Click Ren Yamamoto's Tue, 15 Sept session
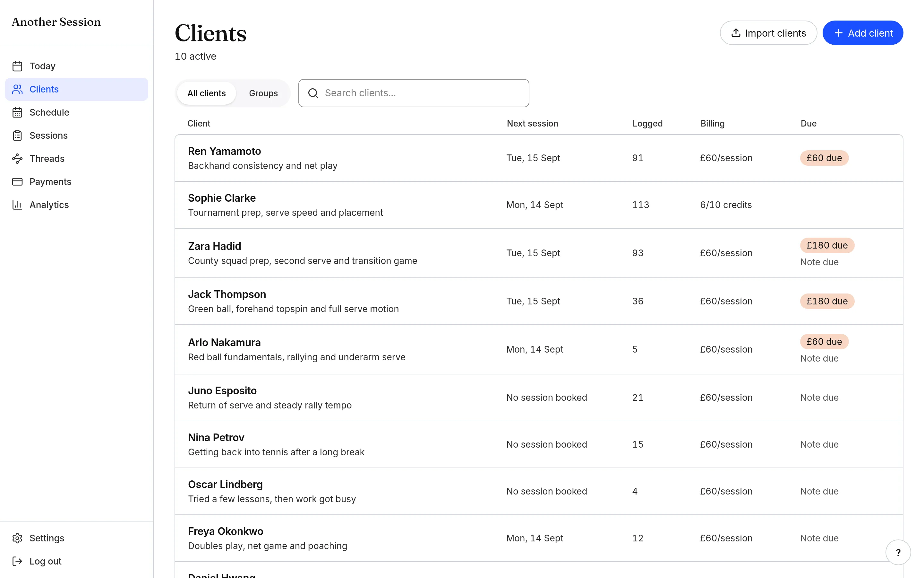 tap(533, 158)
